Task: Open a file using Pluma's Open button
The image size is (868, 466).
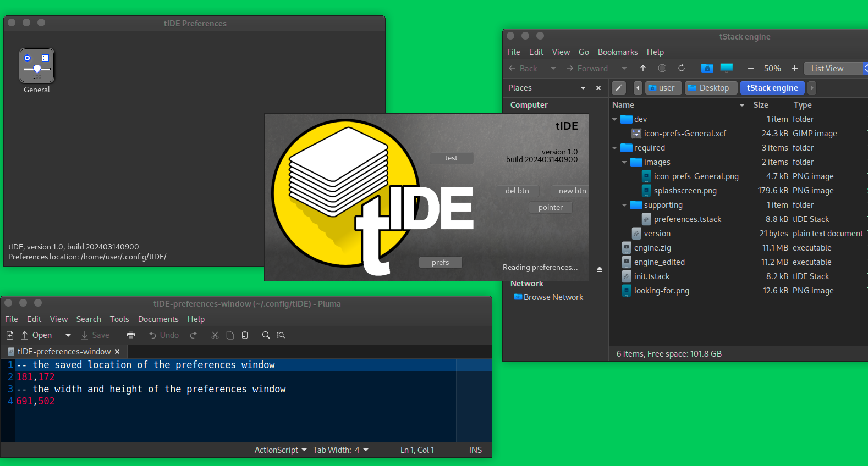Action: 36,335
